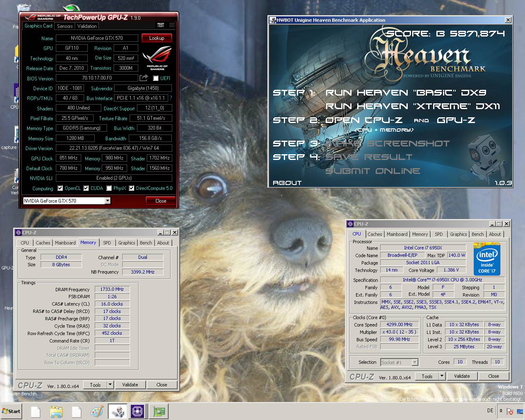Click the Tools button in memory CPU-Z
525x420 pixels.
pyautogui.click(x=95, y=385)
